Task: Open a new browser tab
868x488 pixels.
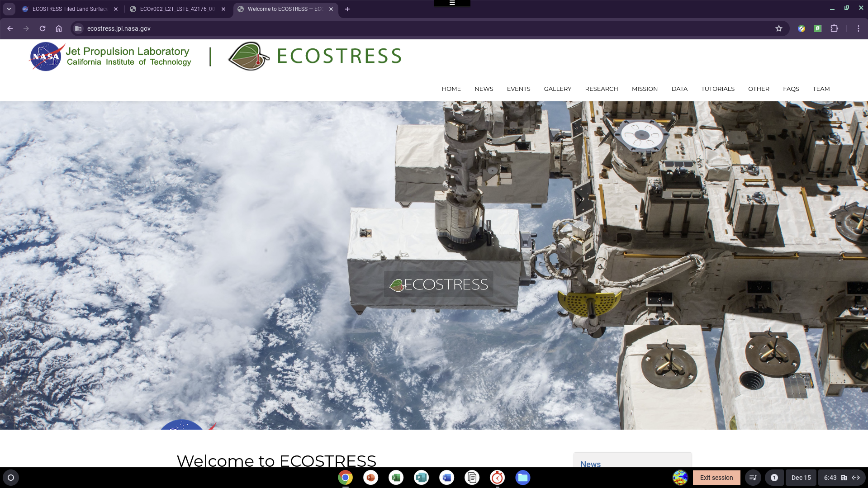Action: pyautogui.click(x=347, y=9)
